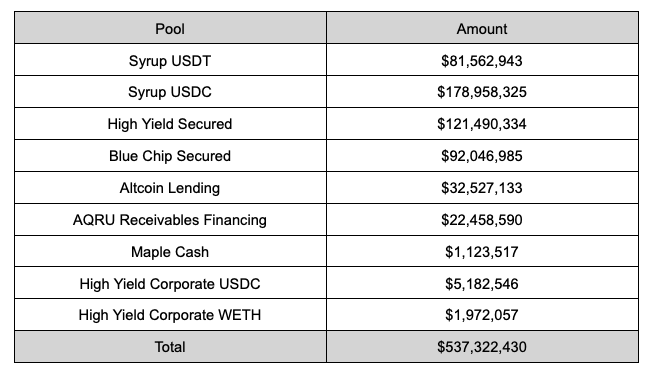Image resolution: width=654 pixels, height=372 pixels.
Task: Click the $121,490,334 amount cell
Action: pyautogui.click(x=482, y=124)
